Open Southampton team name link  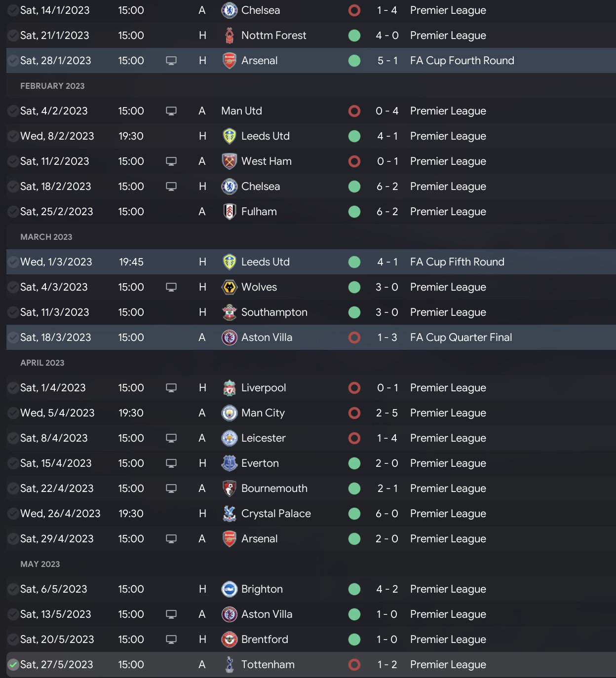[274, 312]
